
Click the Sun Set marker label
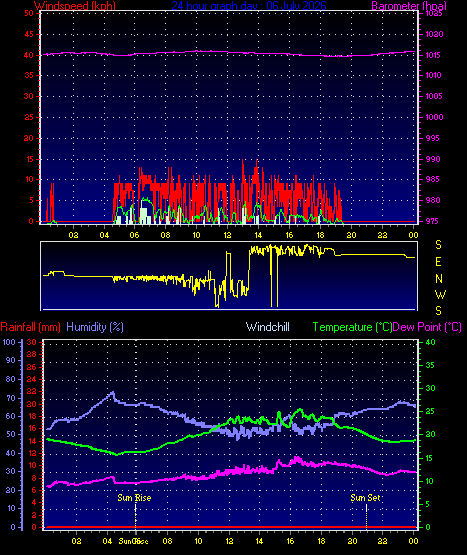click(x=365, y=498)
